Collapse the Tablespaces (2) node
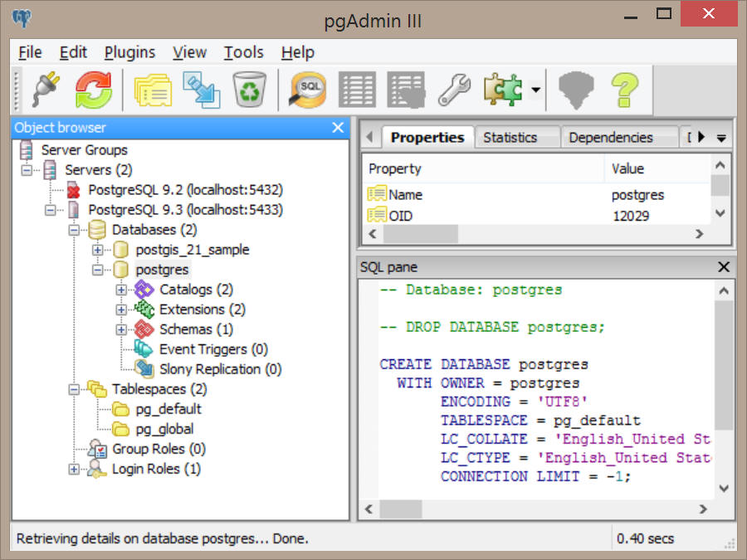 click(x=74, y=390)
